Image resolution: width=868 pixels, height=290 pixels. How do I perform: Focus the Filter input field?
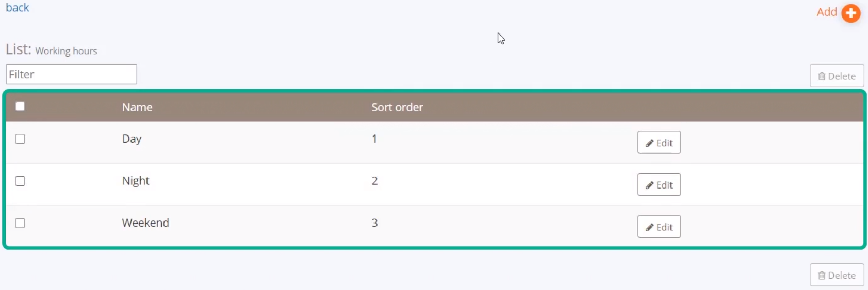pyautogui.click(x=71, y=74)
